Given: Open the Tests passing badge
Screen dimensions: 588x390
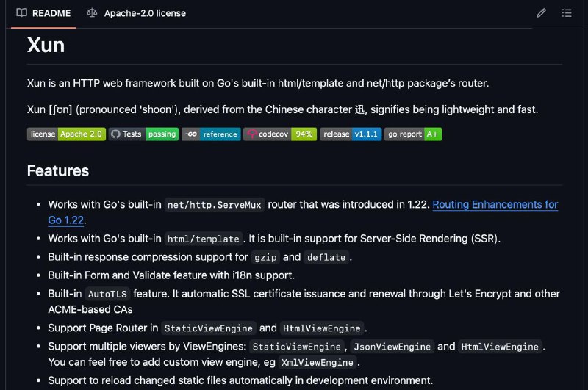Looking at the screenshot, I should 143,134.
